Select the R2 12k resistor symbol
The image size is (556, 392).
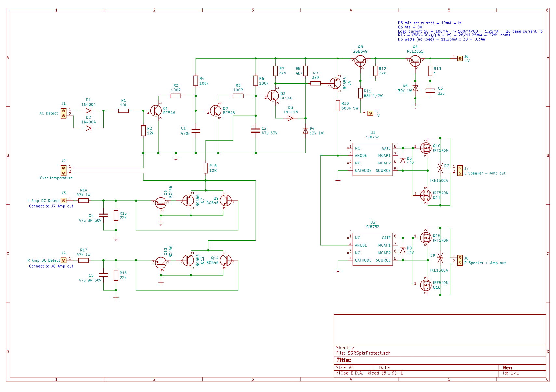[143, 131]
